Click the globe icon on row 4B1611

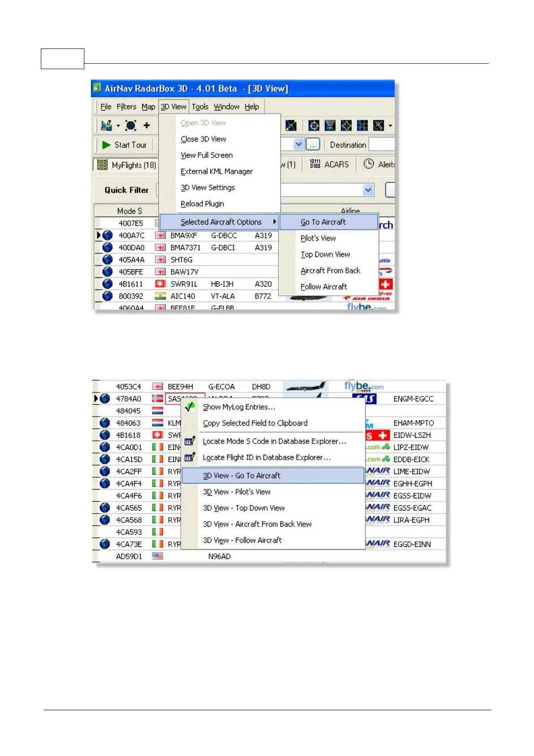coord(107,283)
